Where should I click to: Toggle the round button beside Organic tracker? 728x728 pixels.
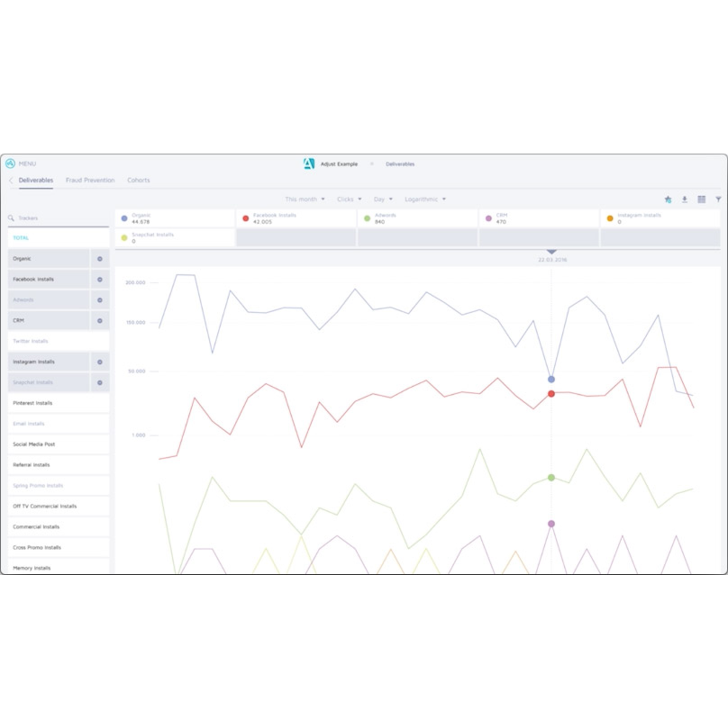pos(100,259)
